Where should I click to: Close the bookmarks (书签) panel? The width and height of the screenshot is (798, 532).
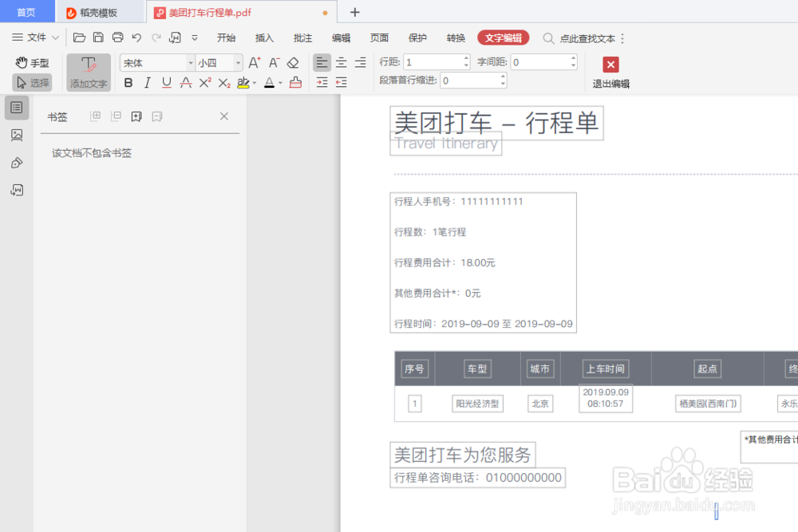point(224,116)
